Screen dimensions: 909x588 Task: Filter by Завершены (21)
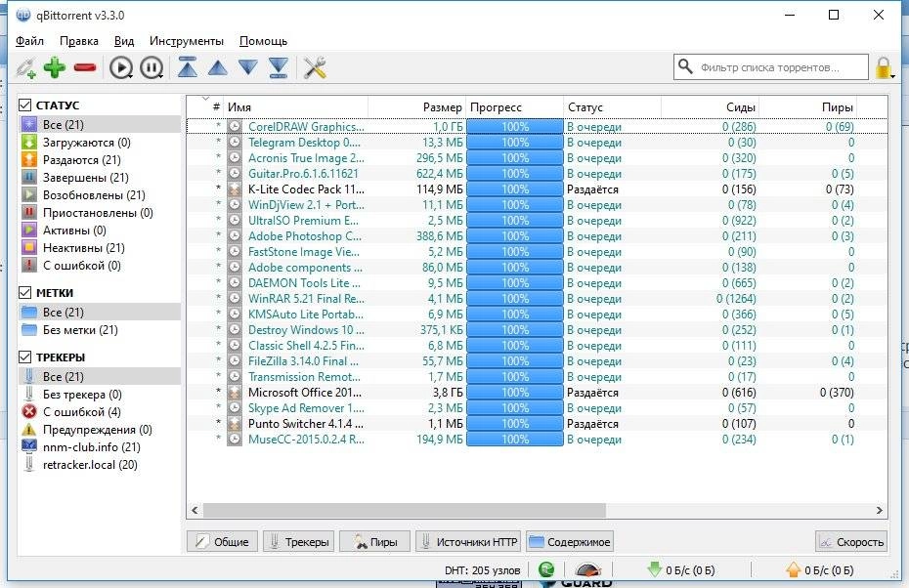pos(99,177)
